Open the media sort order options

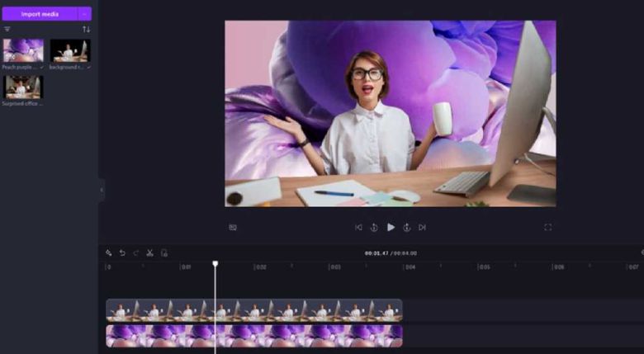coord(86,30)
